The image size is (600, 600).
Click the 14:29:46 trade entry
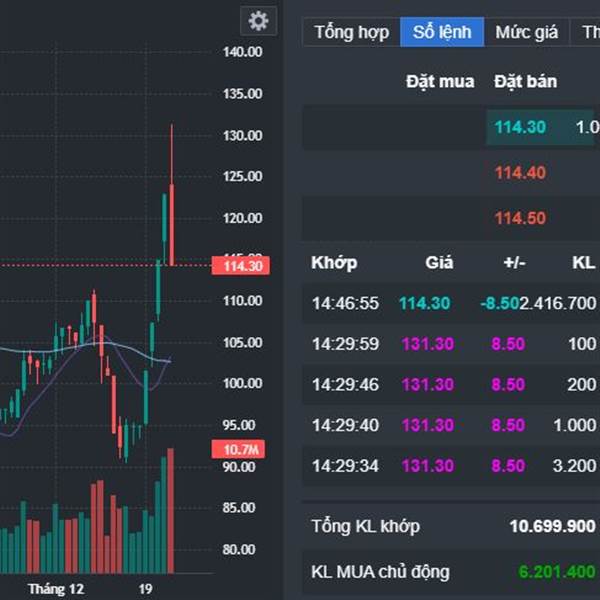click(450, 385)
